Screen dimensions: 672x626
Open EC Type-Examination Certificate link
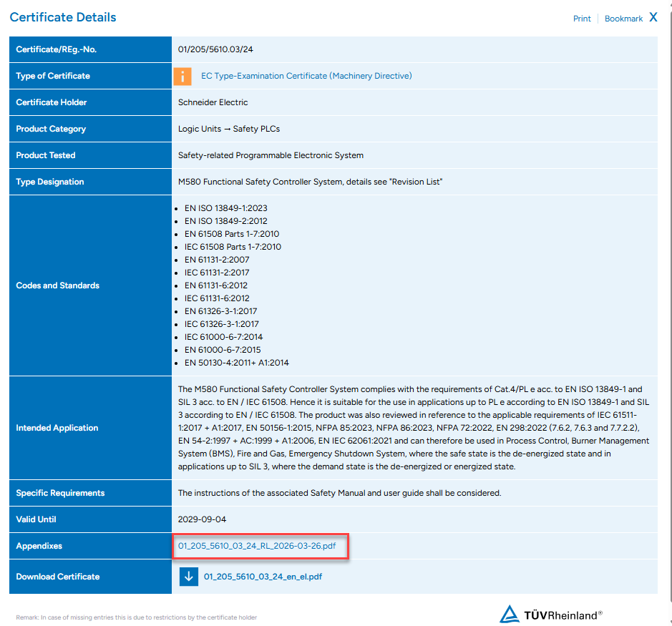[x=306, y=76]
